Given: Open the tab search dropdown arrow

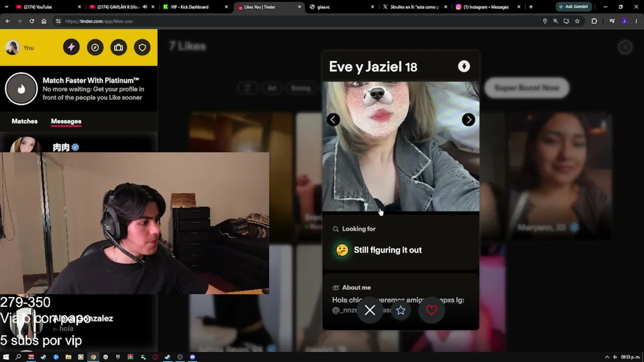Looking at the screenshot, I should point(7,7).
